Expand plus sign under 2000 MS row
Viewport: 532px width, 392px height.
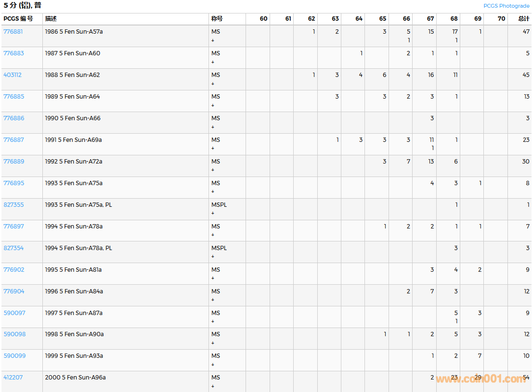tap(213, 386)
